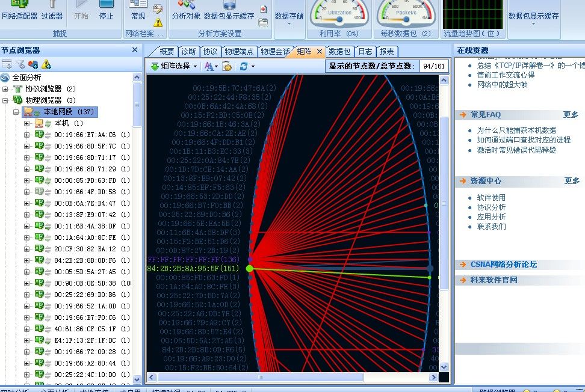585x392 pixels.
Task: Open the 矩阵选择 dropdown
Action: 175,66
